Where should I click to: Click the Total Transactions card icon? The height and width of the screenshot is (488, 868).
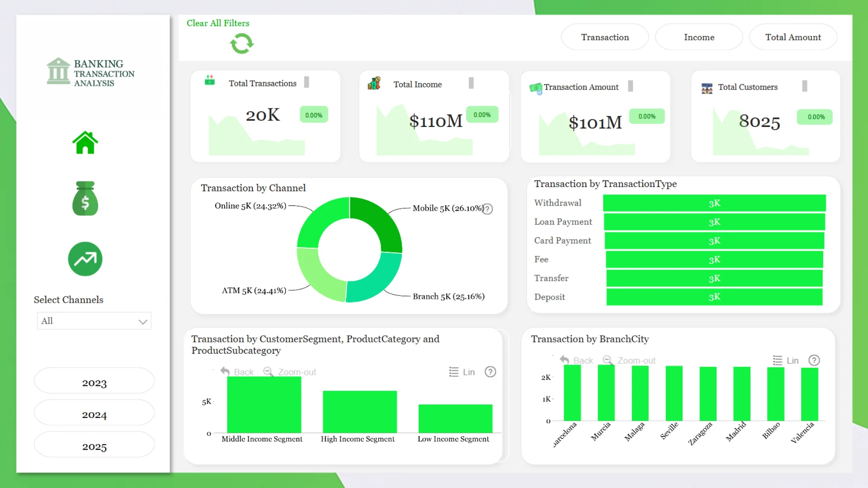209,80
